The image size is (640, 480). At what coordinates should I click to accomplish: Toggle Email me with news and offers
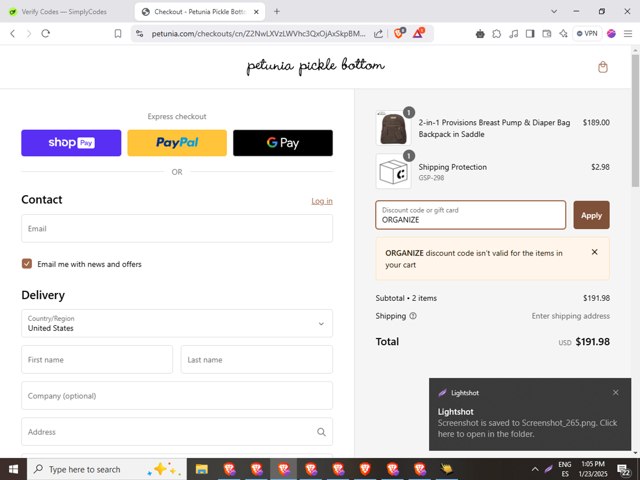pyautogui.click(x=27, y=264)
